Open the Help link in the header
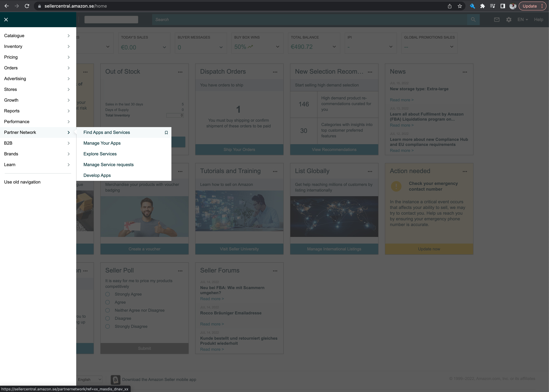Image resolution: width=549 pixels, height=392 pixels. tap(538, 20)
